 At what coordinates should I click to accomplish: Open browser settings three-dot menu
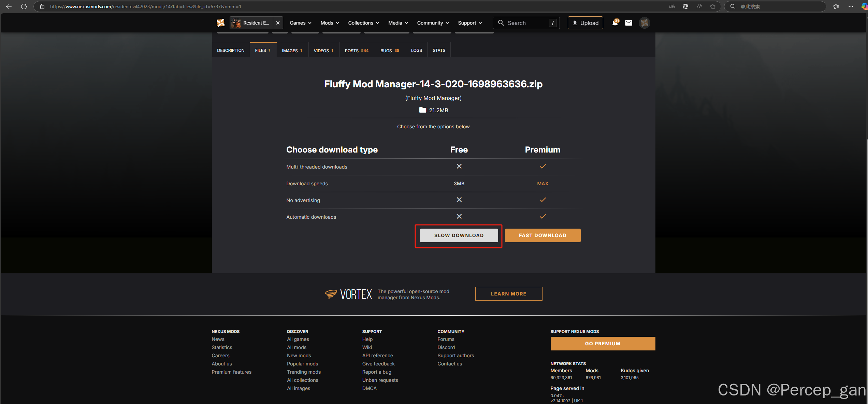point(851,6)
